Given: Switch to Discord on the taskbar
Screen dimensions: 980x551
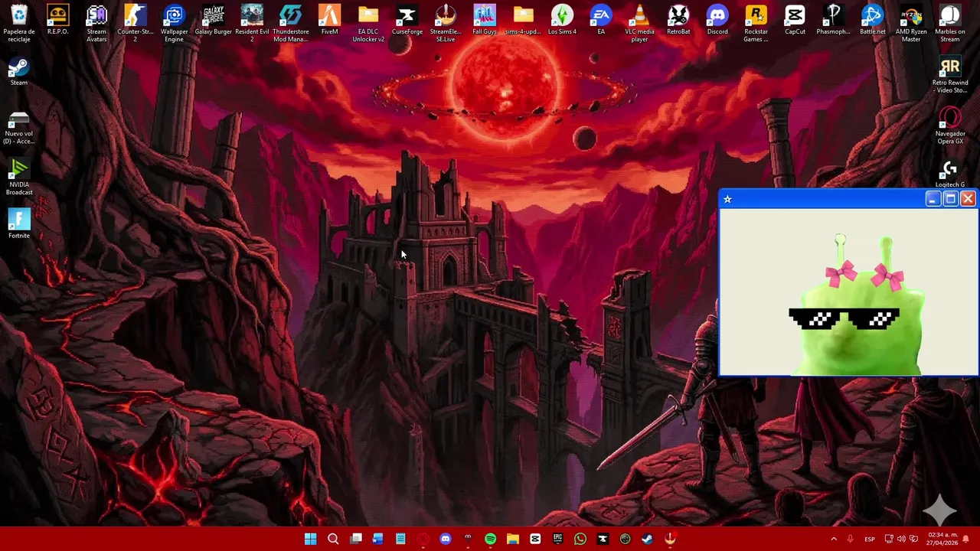Looking at the screenshot, I should click(x=446, y=540).
